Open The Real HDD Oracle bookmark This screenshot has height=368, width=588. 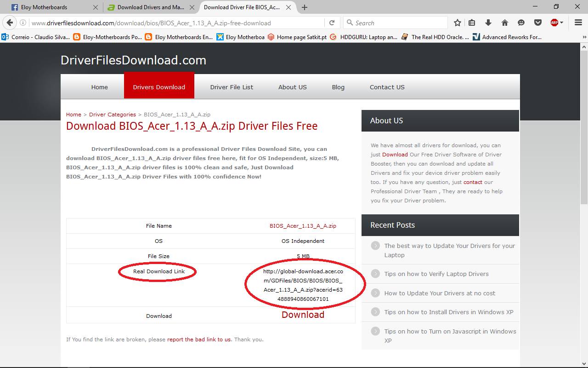pyautogui.click(x=435, y=37)
